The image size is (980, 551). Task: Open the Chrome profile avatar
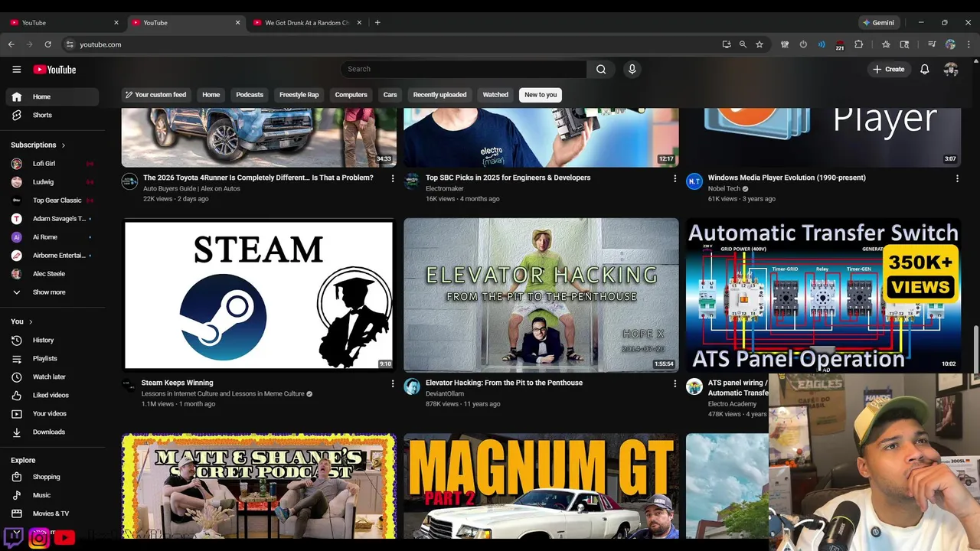click(x=950, y=44)
